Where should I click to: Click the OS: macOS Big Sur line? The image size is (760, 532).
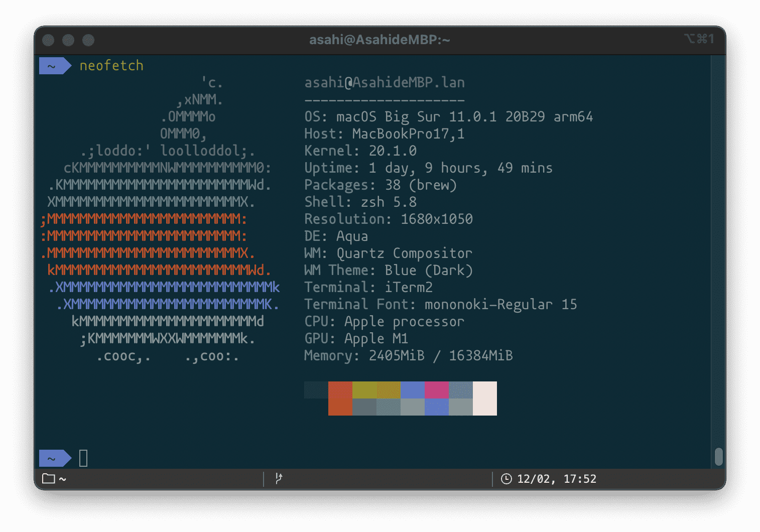[x=449, y=117]
